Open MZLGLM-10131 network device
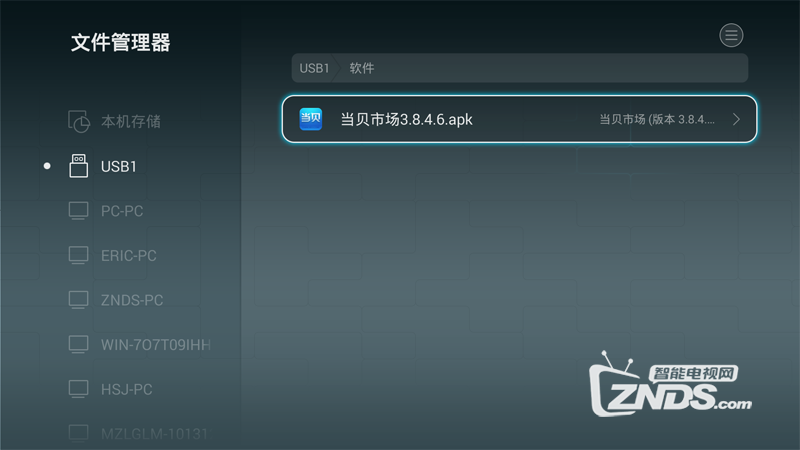Image resolution: width=800 pixels, height=450 pixels. coord(155,434)
